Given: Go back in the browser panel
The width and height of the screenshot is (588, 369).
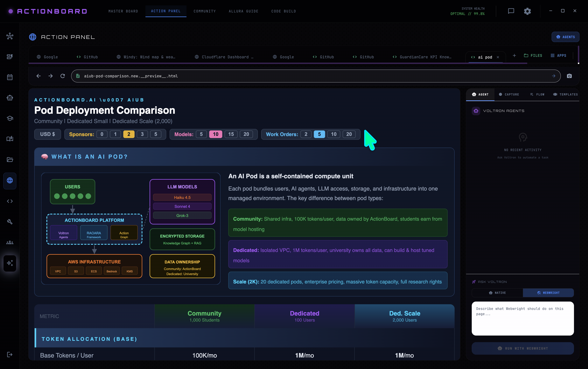Looking at the screenshot, I should click(x=38, y=76).
